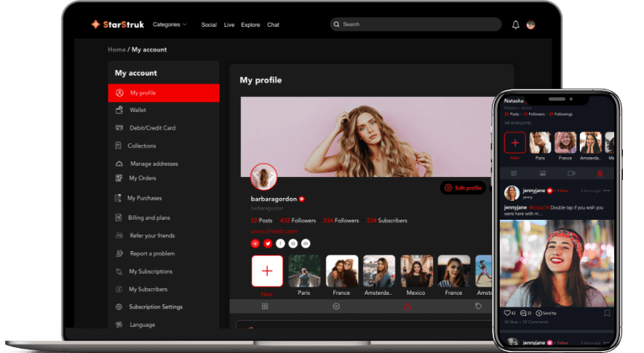The height and width of the screenshot is (353, 644).
Task: Open top jennyjane post options menu
Action: coord(607,191)
